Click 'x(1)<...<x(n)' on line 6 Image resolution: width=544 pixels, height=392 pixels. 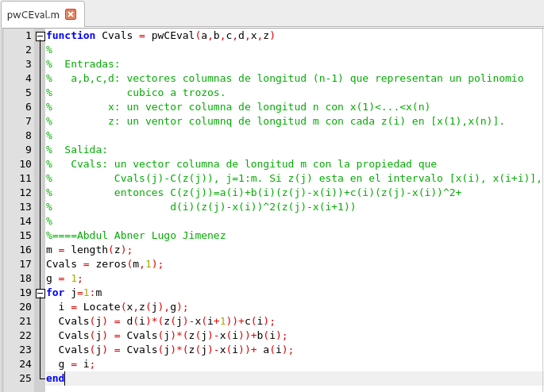point(390,107)
